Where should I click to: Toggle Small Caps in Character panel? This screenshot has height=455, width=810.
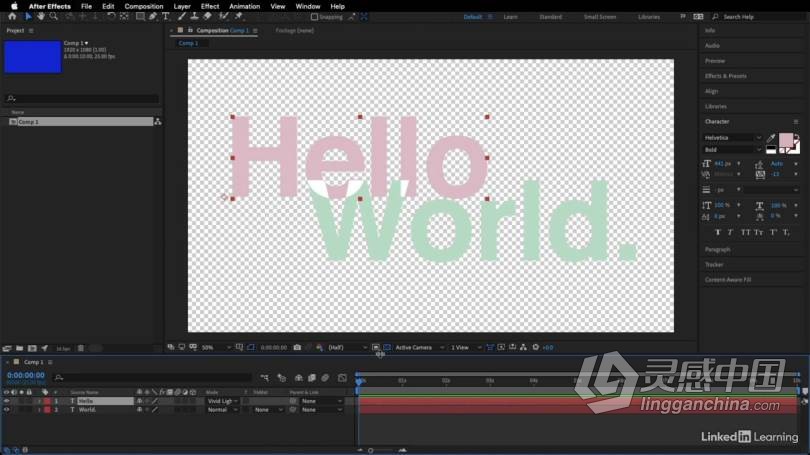[758, 233]
